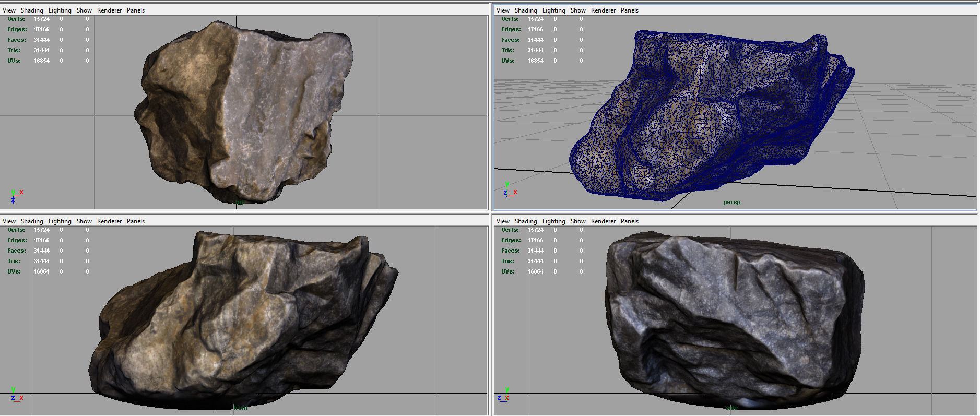Open Shading menu in top-left viewport
This screenshot has width=980, height=416.
32,10
